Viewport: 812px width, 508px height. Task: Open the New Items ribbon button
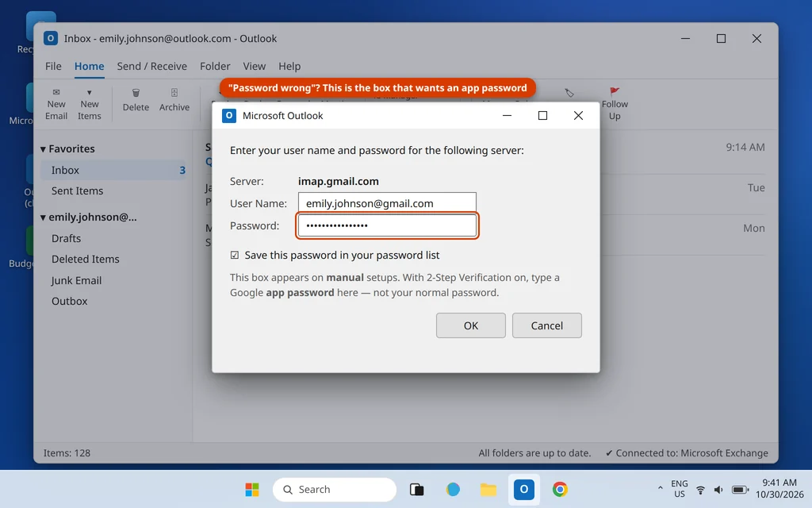click(89, 104)
